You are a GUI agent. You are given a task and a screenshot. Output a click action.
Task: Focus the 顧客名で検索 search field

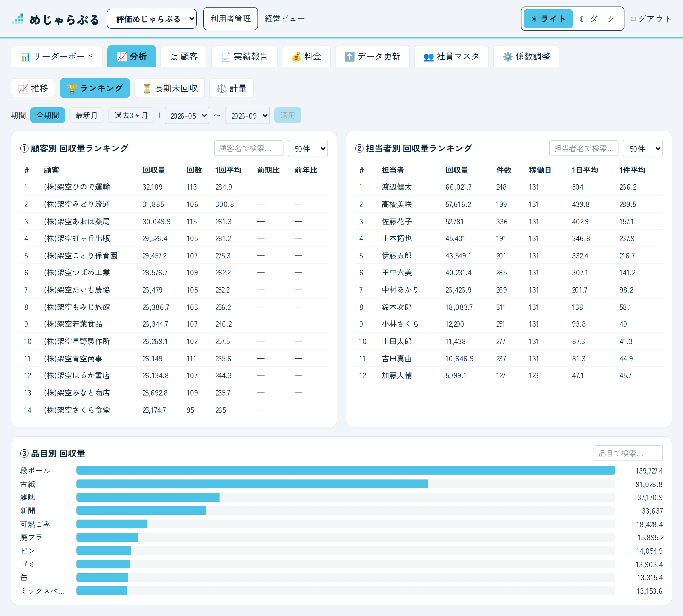tap(249, 149)
